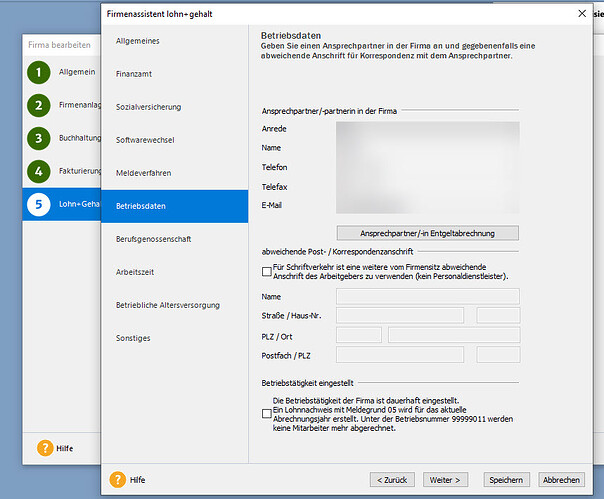This screenshot has height=499, width=604.
Task: Select the highlighted Betriebsdaten section
Action: 174,206
